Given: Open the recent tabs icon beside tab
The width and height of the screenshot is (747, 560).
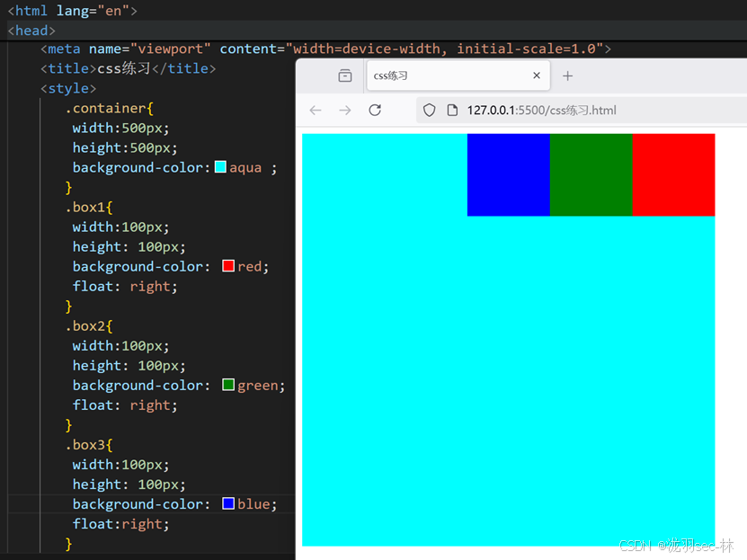Looking at the screenshot, I should [345, 76].
